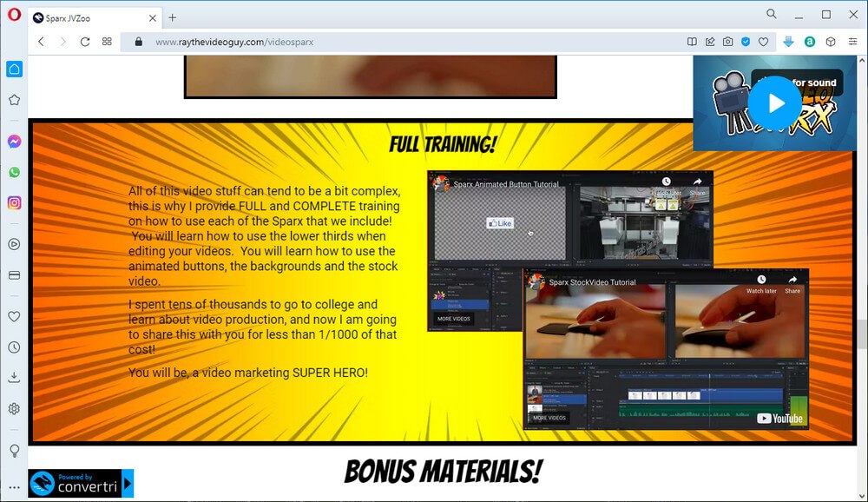Click the BONUS MATERIALS! heading
The image size is (868, 502).
click(443, 472)
